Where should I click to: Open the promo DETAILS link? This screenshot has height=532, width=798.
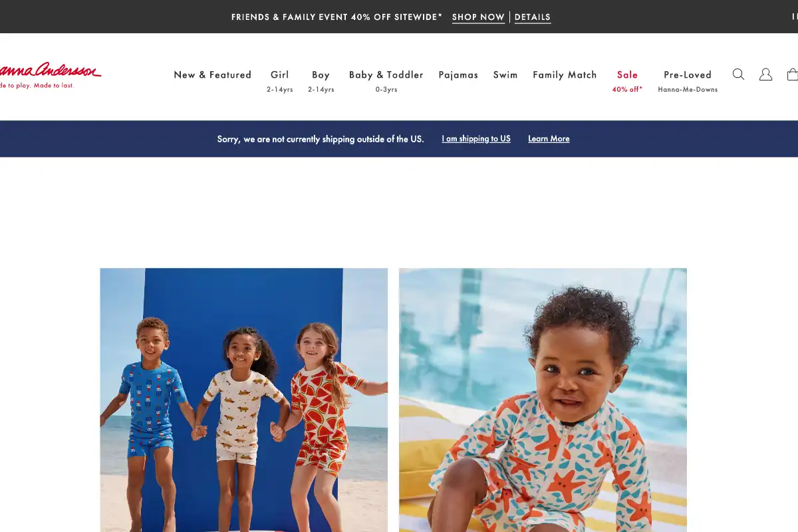pyautogui.click(x=533, y=17)
